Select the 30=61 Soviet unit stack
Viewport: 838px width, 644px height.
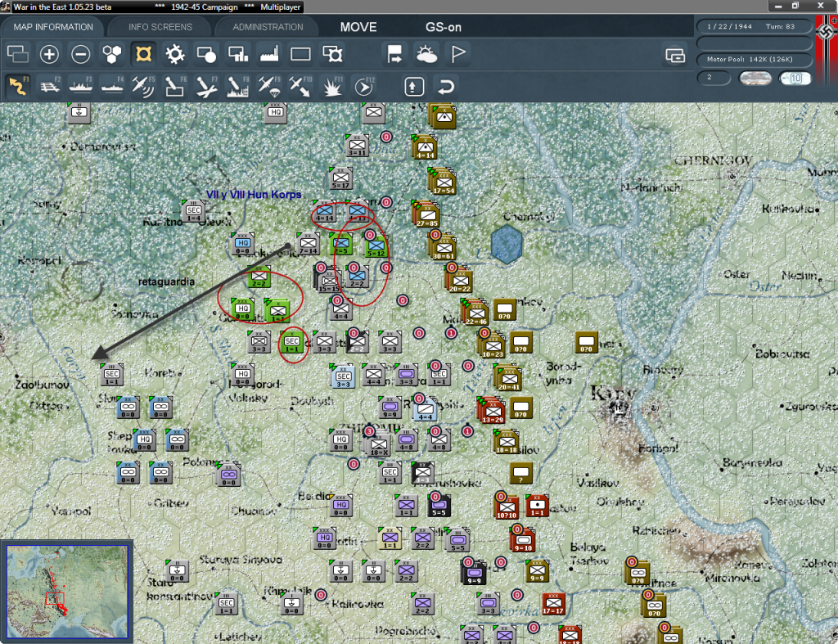click(x=442, y=246)
